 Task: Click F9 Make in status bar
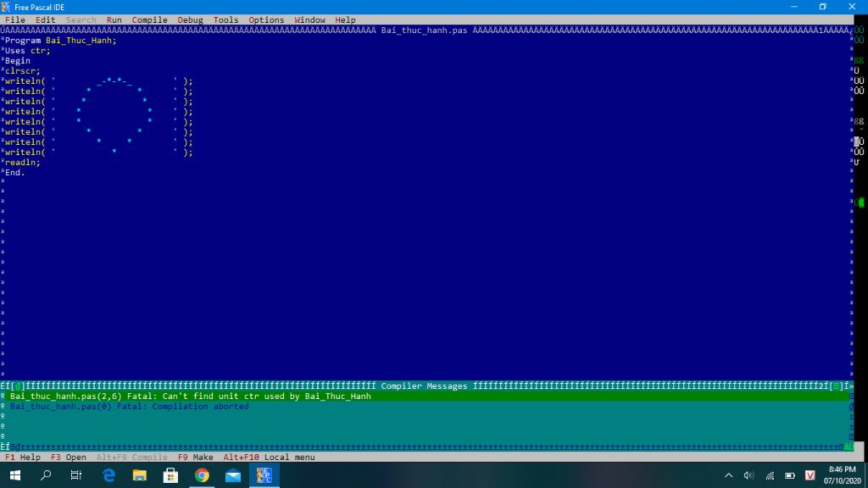(196, 457)
